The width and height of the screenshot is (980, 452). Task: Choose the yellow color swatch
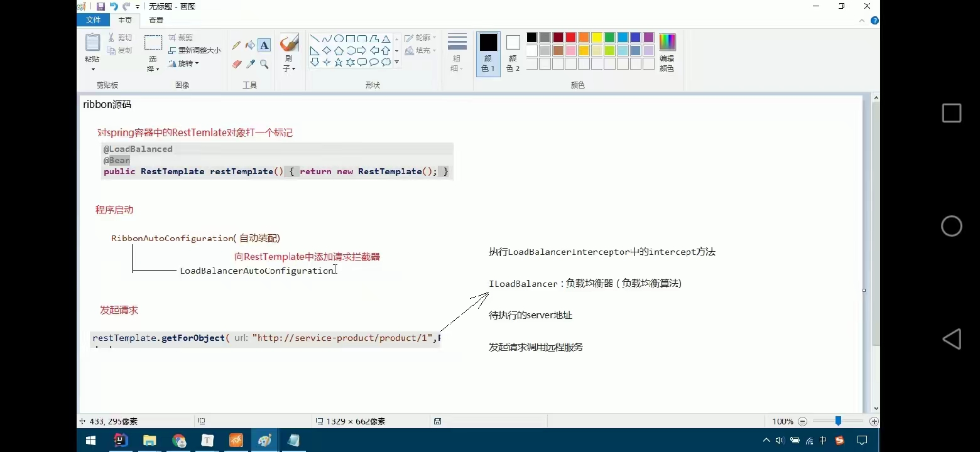(597, 38)
